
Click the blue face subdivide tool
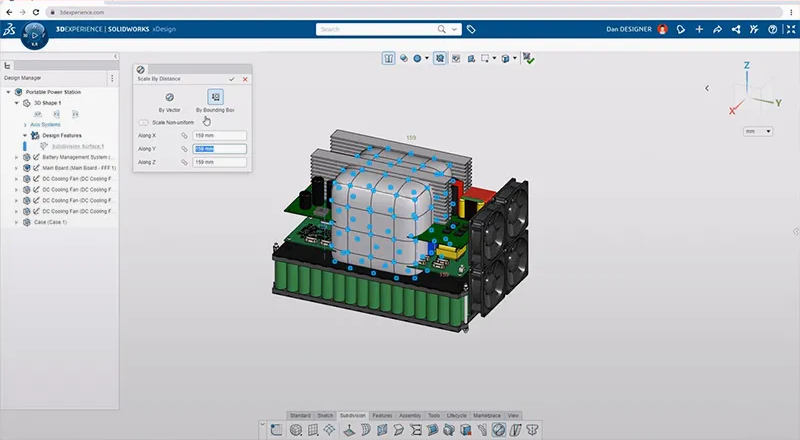tap(382, 430)
